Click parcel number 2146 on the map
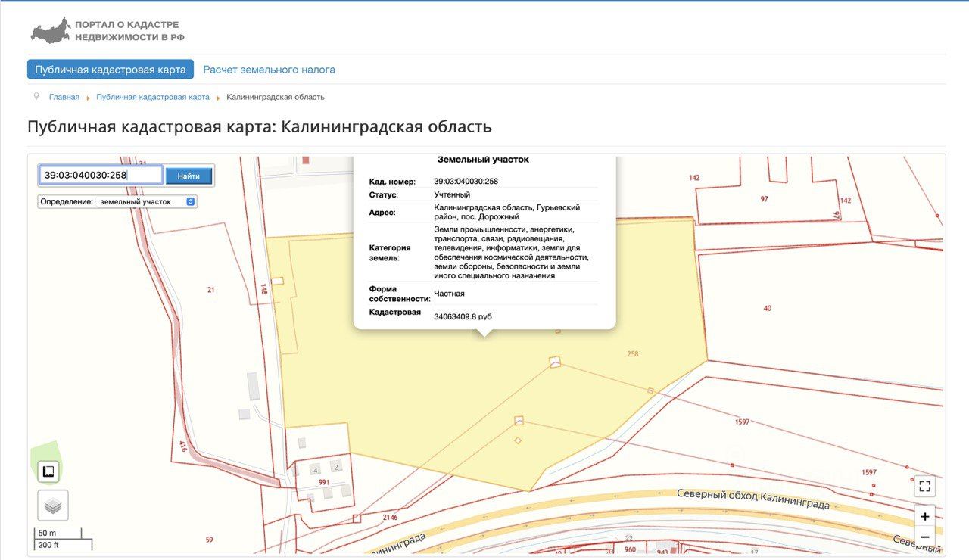The width and height of the screenshot is (969, 560). pos(391,518)
